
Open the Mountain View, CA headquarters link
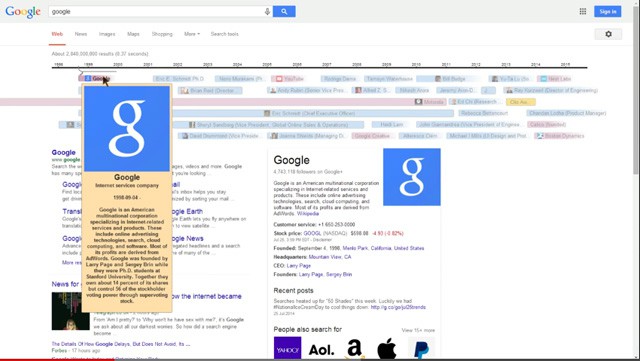(x=330, y=257)
